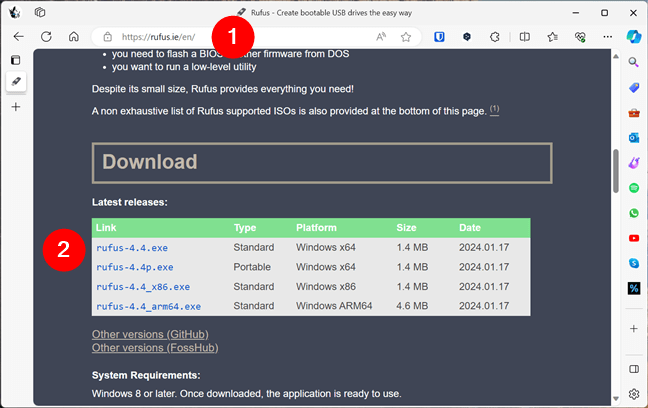The image size is (648, 408).
Task: Click the dark hexagon extension icon
Action: 467,37
